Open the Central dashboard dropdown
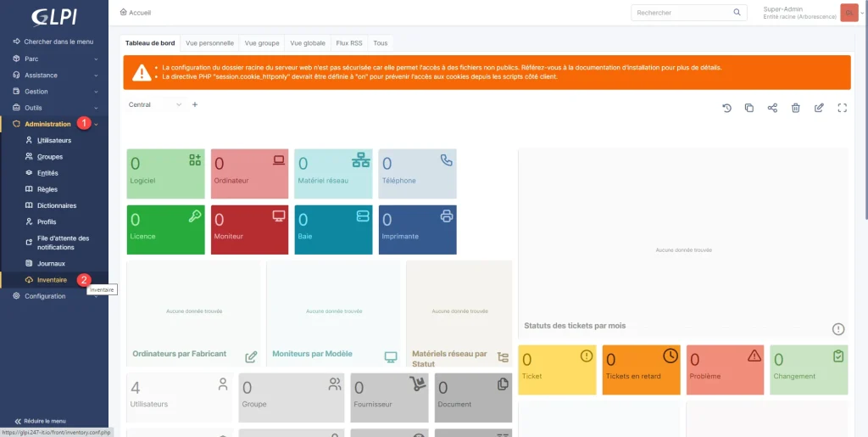Screen dimensions: 868x437 coord(154,104)
